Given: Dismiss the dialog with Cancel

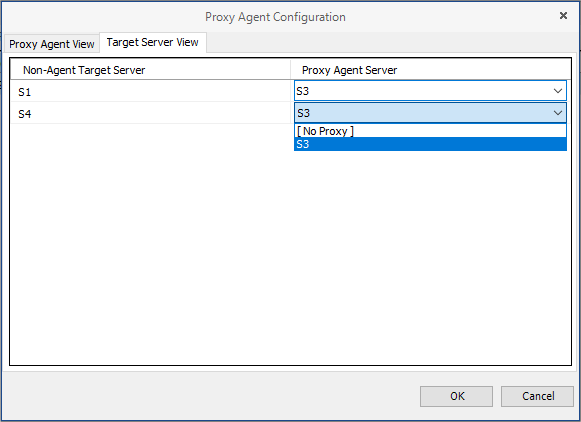Looking at the screenshot, I should (x=537, y=396).
